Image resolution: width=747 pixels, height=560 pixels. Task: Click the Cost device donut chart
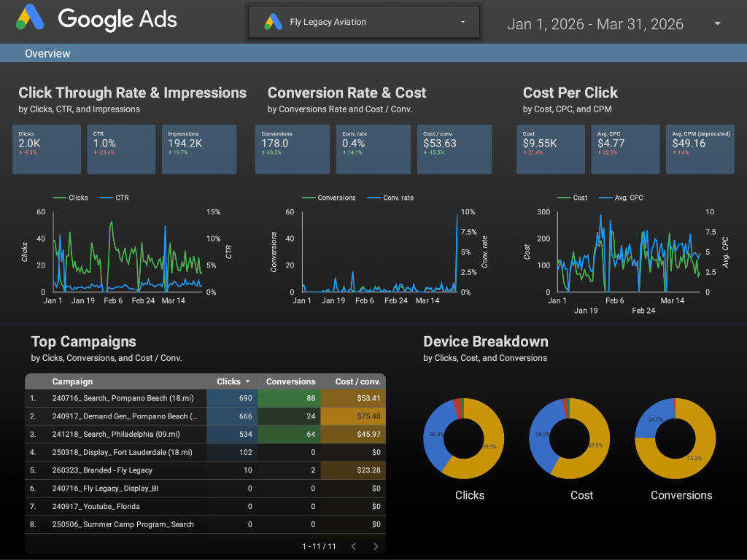569,438
